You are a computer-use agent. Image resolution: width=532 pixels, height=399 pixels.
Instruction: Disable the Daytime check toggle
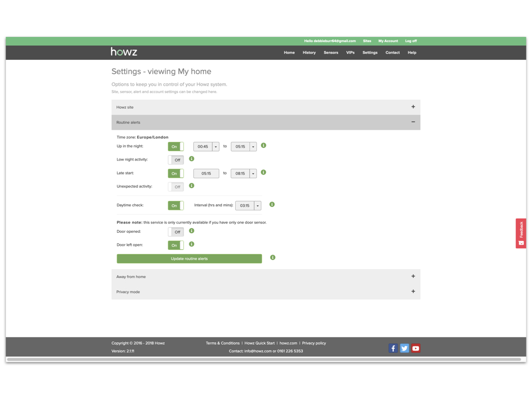[176, 206]
